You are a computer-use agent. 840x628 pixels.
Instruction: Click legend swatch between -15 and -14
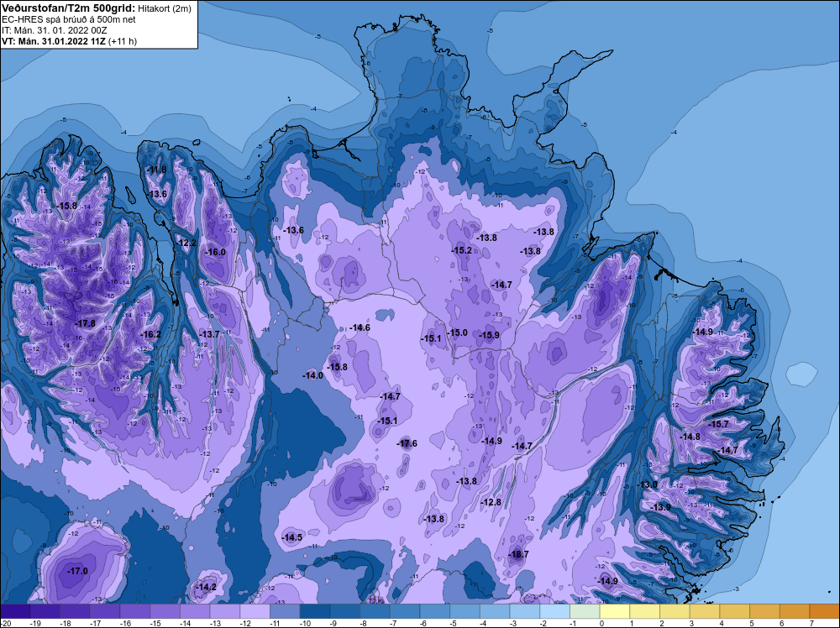(x=165, y=611)
